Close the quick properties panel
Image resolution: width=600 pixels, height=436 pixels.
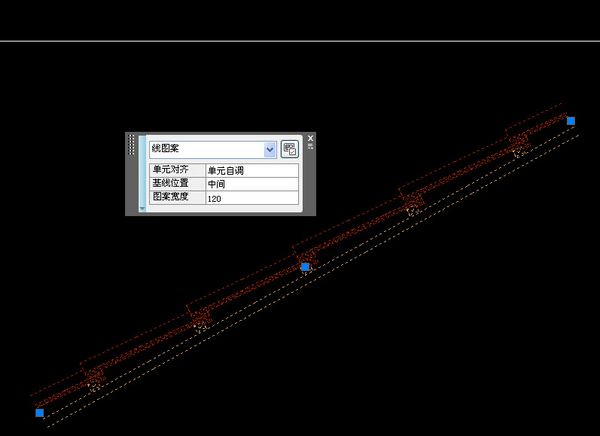click(310, 138)
